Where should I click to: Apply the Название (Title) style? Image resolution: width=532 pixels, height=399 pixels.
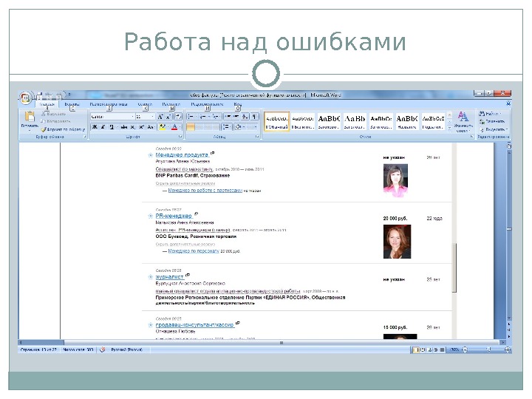(x=407, y=121)
